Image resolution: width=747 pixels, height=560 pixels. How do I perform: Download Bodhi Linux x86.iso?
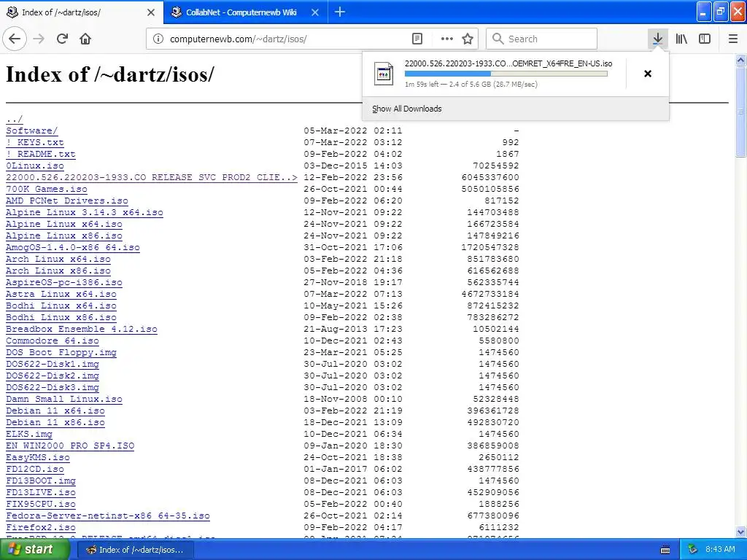tap(61, 317)
